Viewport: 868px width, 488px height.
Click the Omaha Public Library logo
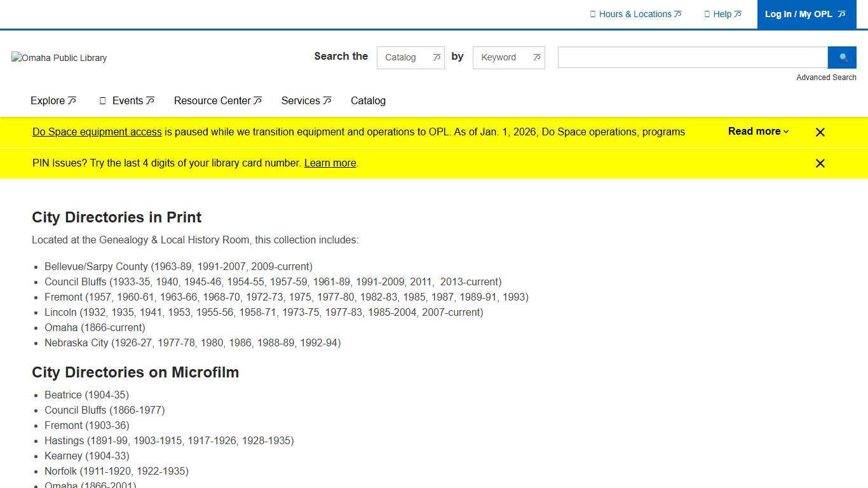pyautogui.click(x=59, y=58)
